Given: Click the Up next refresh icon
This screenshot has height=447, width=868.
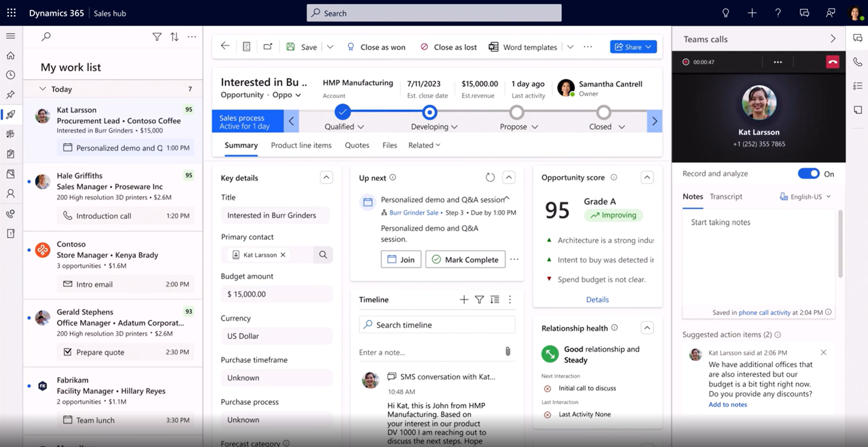Looking at the screenshot, I should point(490,177).
